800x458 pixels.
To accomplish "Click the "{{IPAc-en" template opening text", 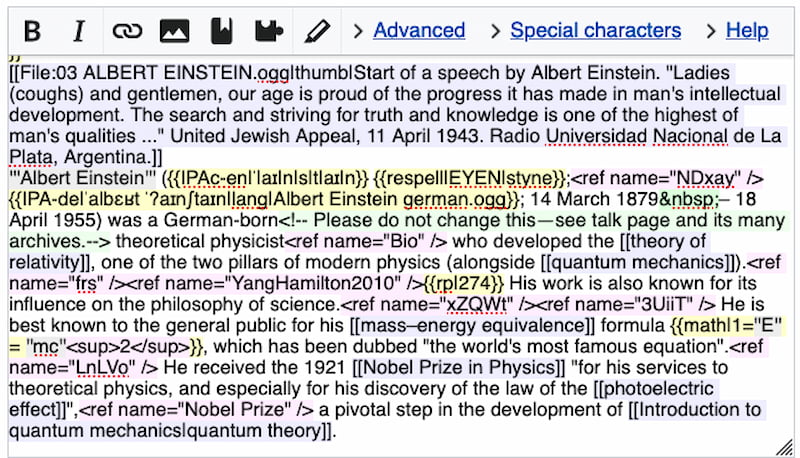I will point(207,178).
